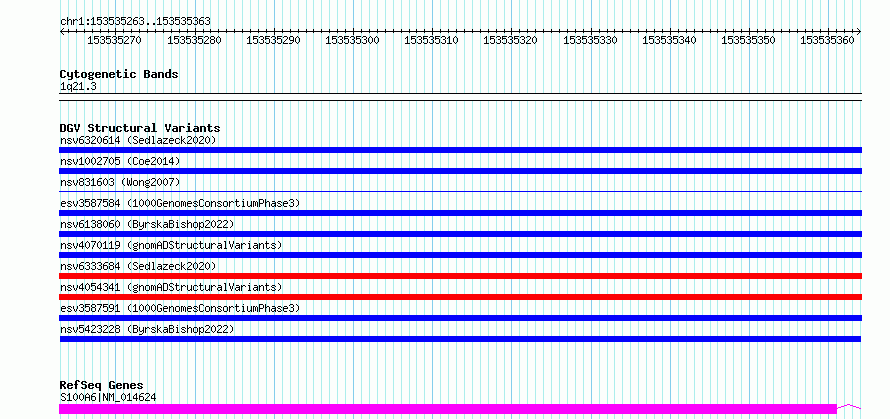The image size is (890, 419).
Task: Click the magenta S100A6 exon bar
Action: pos(448,409)
